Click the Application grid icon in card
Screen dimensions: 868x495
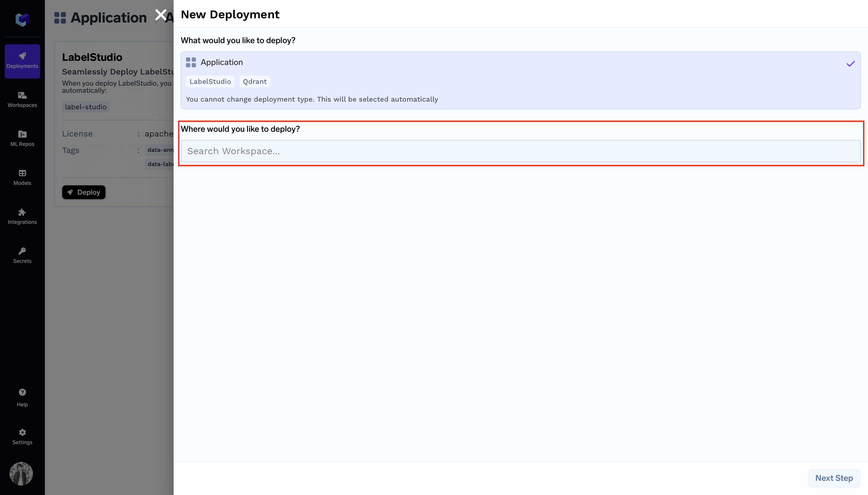coord(191,62)
